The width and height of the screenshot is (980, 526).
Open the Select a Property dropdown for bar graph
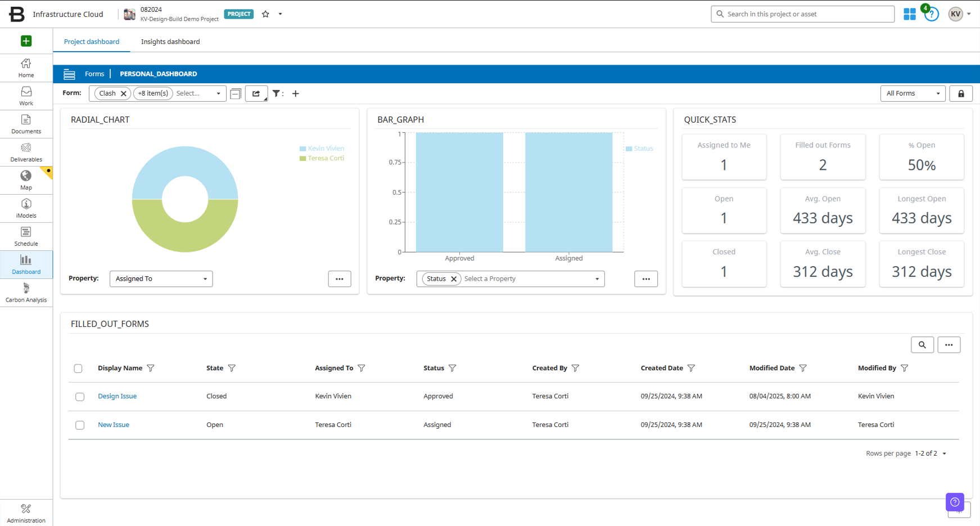pyautogui.click(x=531, y=278)
